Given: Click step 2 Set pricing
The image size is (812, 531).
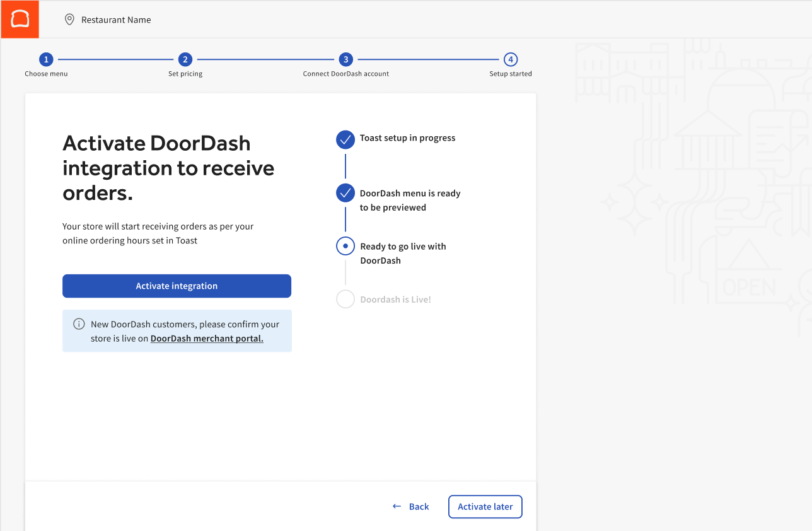Looking at the screenshot, I should 185,59.
